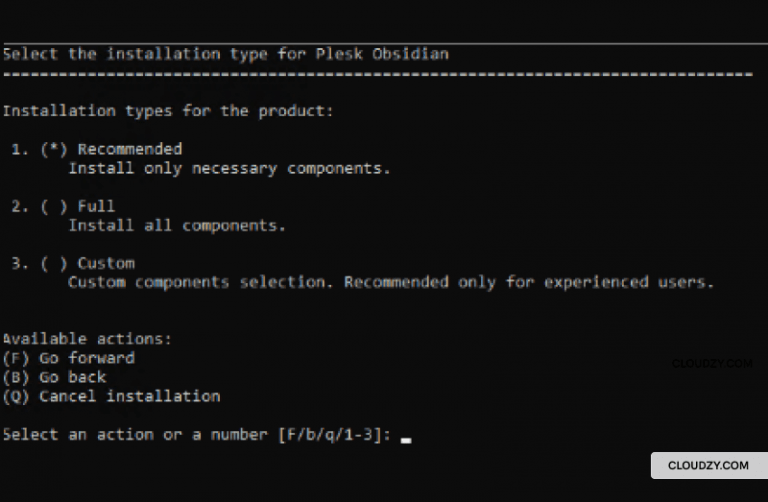Click the 'Custom components selection' description line
Screen dimensions: 768x502
(391, 283)
